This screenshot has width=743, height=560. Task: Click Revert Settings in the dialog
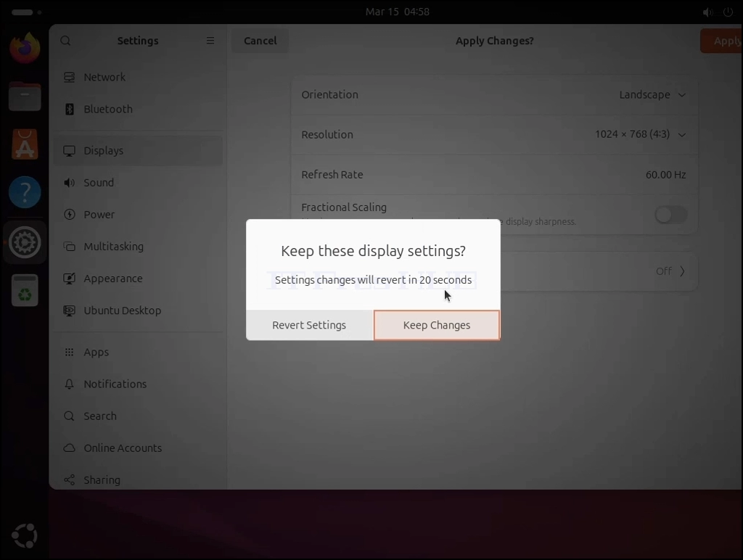click(x=309, y=325)
